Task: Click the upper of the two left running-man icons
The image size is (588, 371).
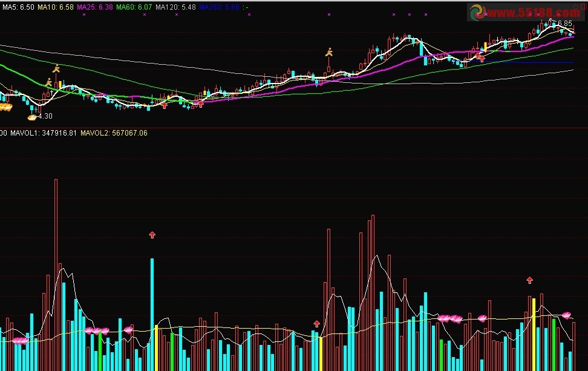Action: 56,68
